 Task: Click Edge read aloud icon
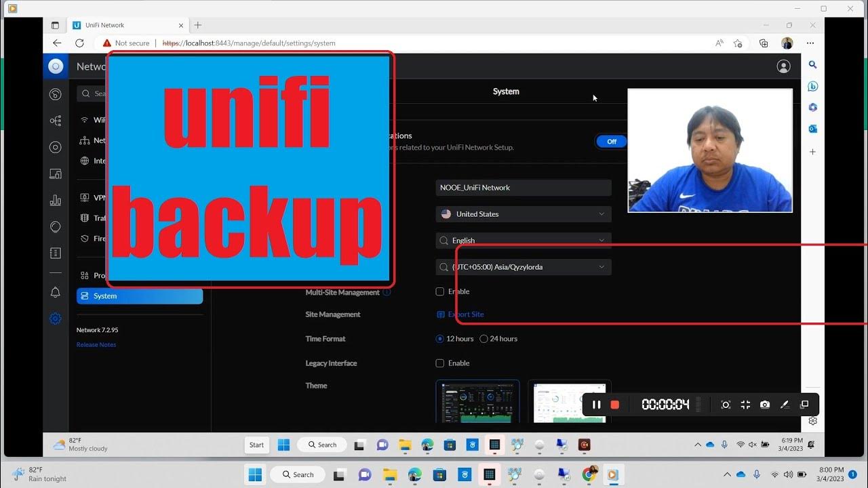coord(719,43)
